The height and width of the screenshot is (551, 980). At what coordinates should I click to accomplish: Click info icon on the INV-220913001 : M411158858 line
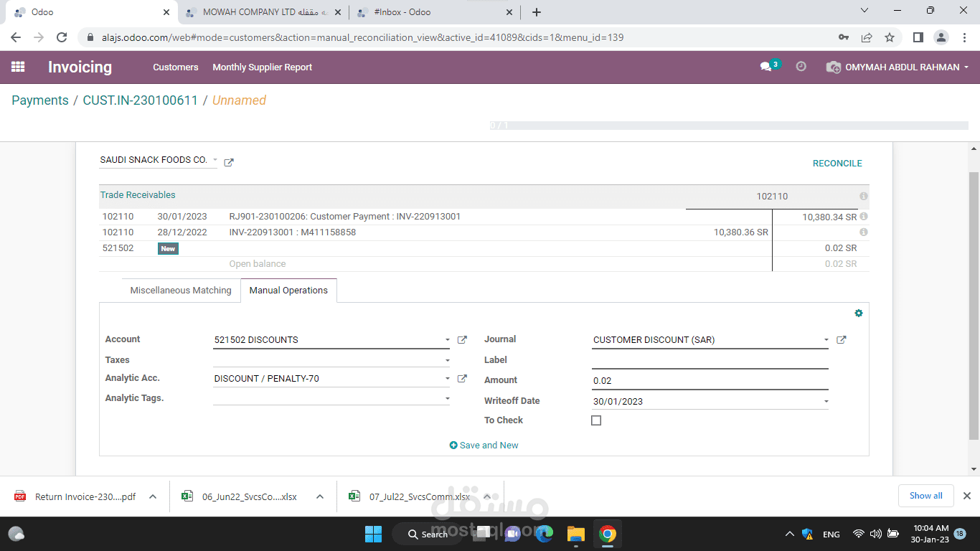coord(864,232)
